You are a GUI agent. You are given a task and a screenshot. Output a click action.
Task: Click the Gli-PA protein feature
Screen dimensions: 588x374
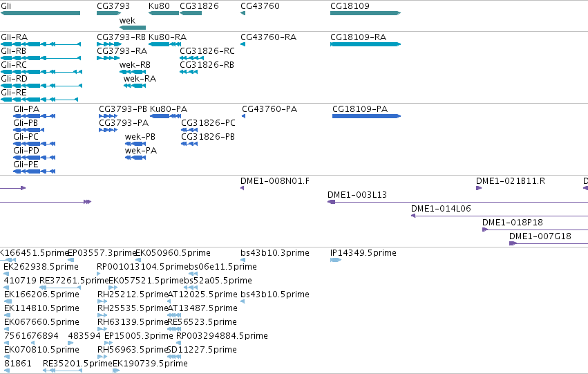point(34,116)
